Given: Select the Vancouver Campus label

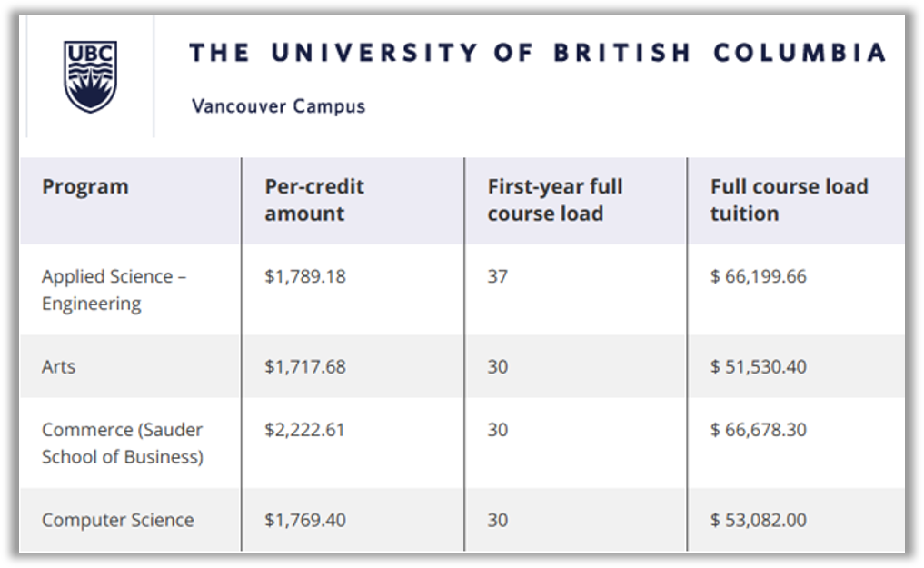Looking at the screenshot, I should pos(278,106).
